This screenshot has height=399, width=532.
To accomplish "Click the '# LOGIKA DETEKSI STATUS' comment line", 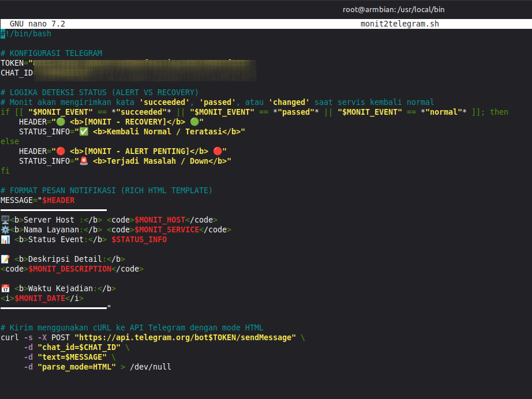I will 99,93.
